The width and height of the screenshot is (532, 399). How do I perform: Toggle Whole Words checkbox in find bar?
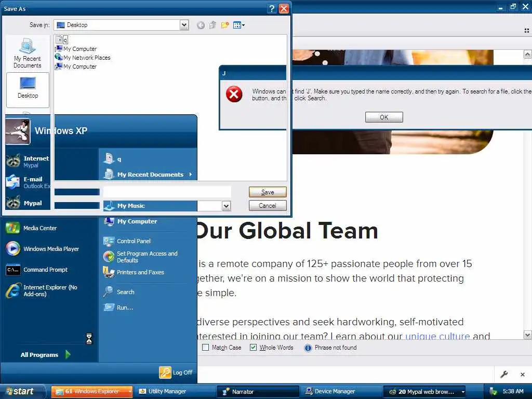tap(253, 348)
